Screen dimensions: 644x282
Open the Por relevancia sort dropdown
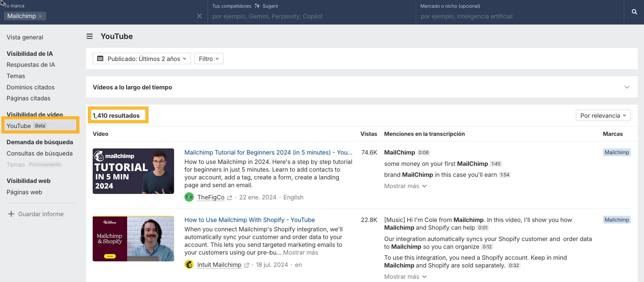(x=603, y=116)
